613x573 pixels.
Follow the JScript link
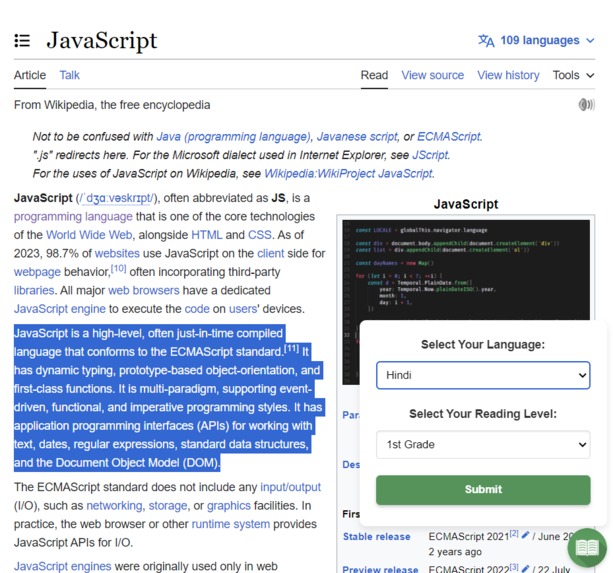[430, 155]
